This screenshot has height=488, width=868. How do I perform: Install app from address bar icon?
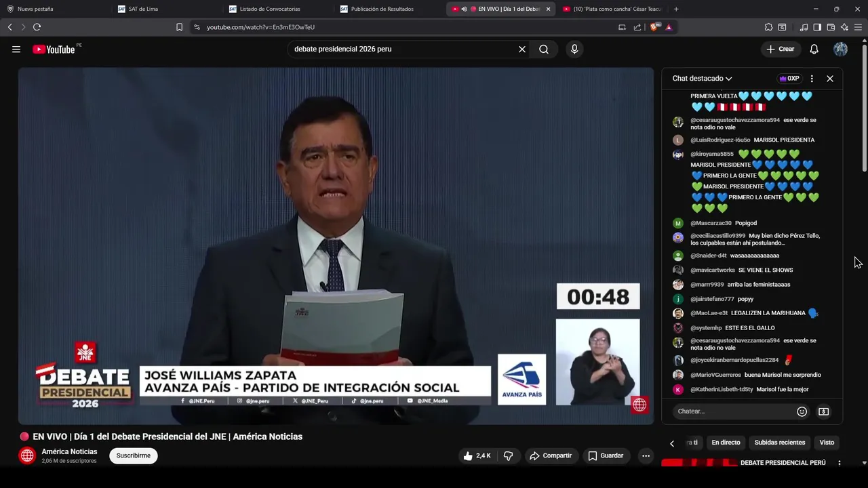point(622,27)
